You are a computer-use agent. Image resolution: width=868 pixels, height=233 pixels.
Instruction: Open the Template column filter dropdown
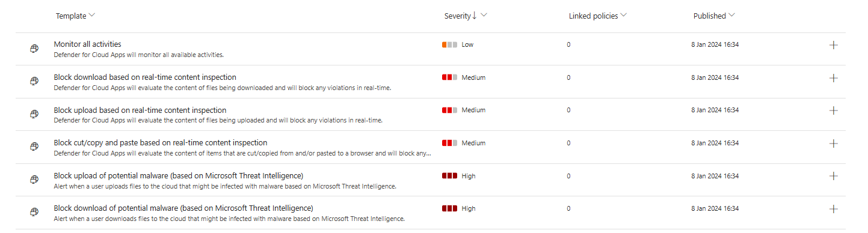click(x=91, y=16)
